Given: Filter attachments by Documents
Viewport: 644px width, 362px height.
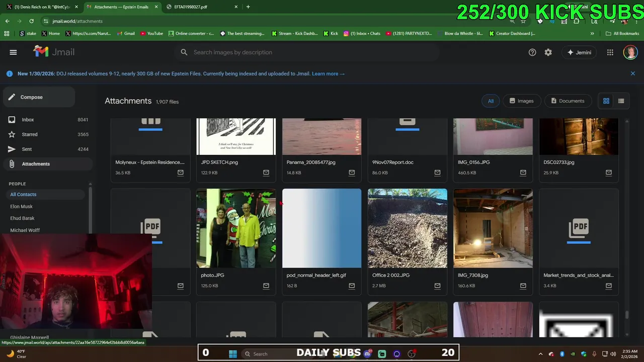Looking at the screenshot, I should pos(568,101).
